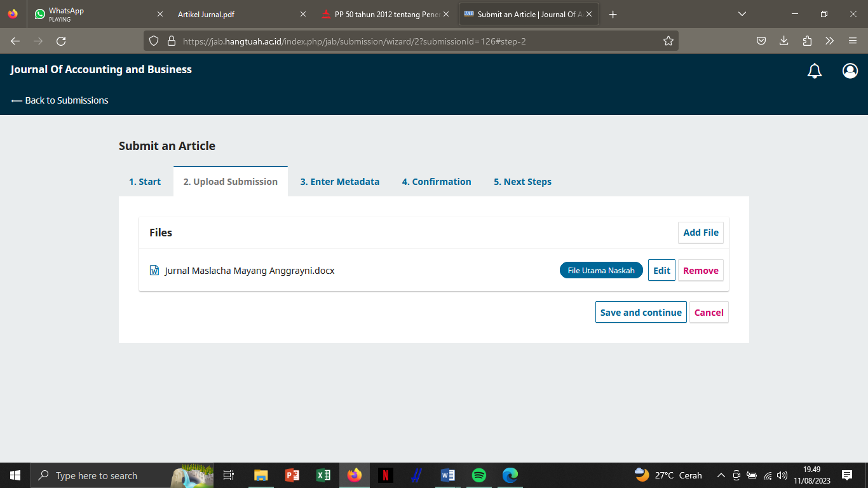
Task: Click the browser URL address field
Action: (413, 41)
